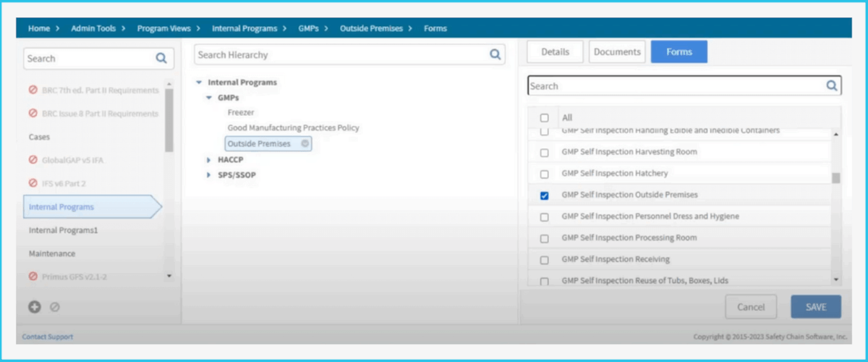The width and height of the screenshot is (868, 362).
Task: Click the disabled icon beside IFS v6 Part 2
Action: click(33, 183)
